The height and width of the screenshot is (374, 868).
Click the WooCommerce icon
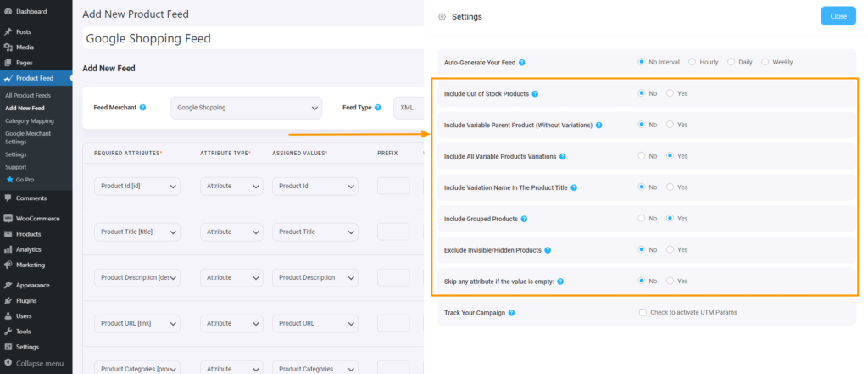pyautogui.click(x=8, y=219)
